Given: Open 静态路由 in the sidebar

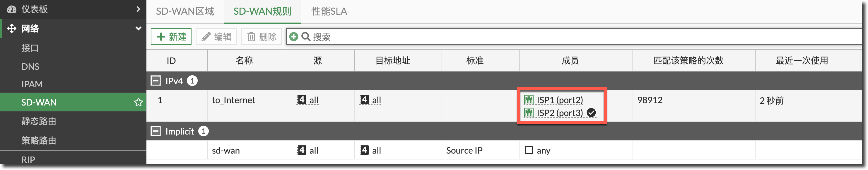Looking at the screenshot, I should pos(39,121).
